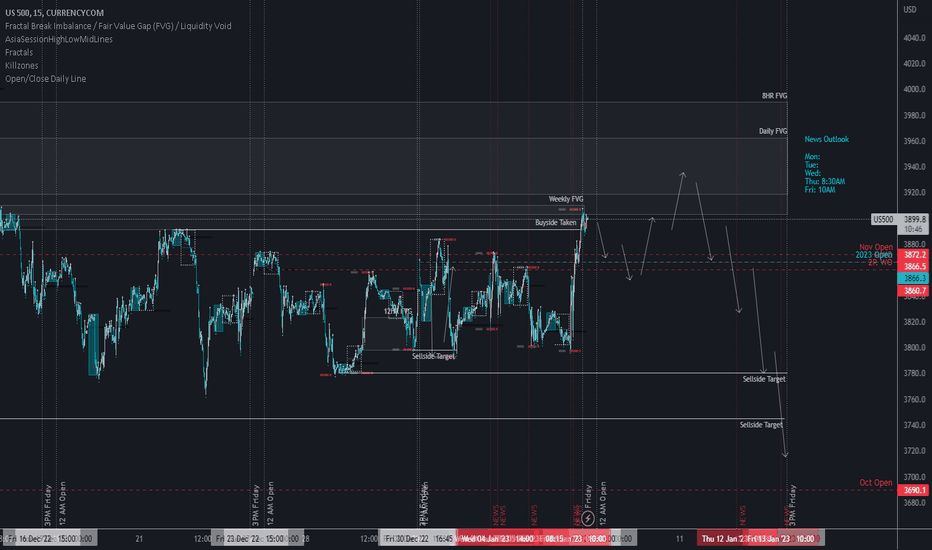932x550 pixels.
Task: Click the Thu 12 Jan '23 time label
Action: pos(722,539)
